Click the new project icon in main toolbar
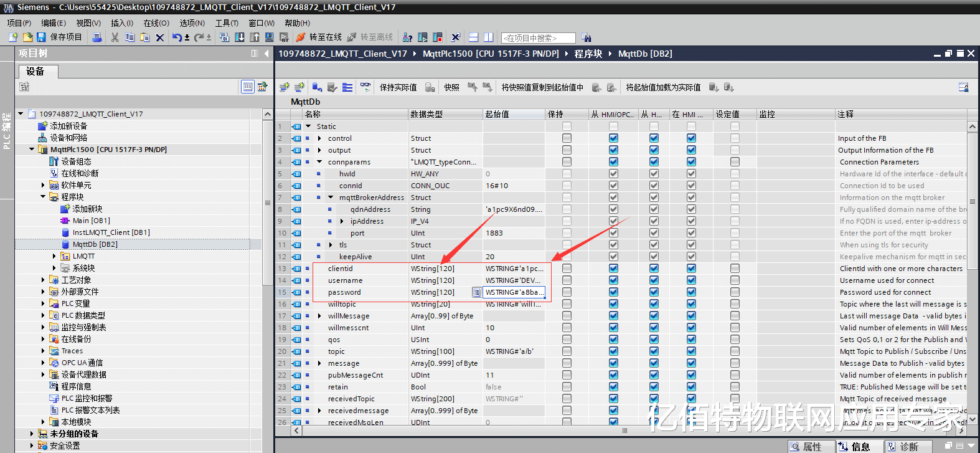Screen dimensions: 980x453 pos(13,37)
